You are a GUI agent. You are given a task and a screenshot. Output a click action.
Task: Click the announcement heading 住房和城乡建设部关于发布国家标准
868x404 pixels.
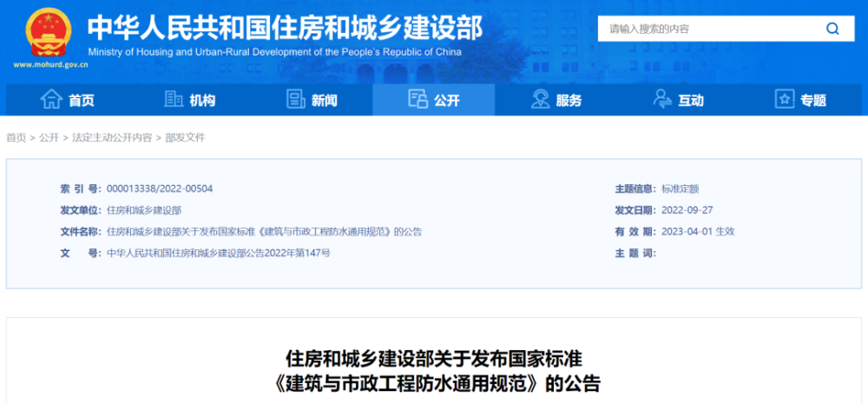pyautogui.click(x=434, y=359)
